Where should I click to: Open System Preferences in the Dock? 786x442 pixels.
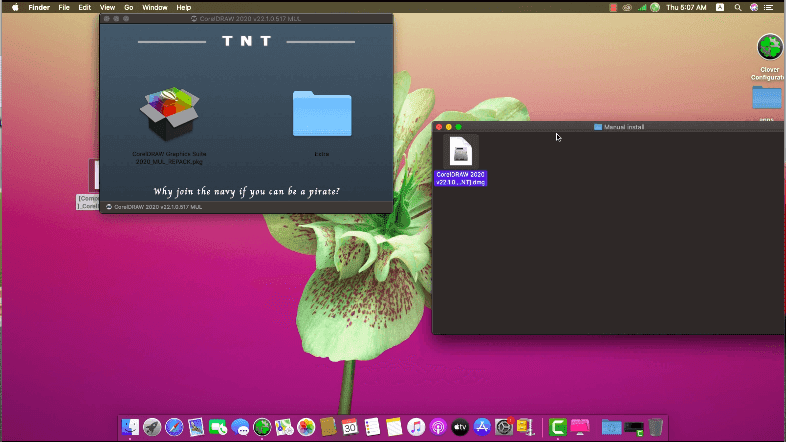coord(504,427)
